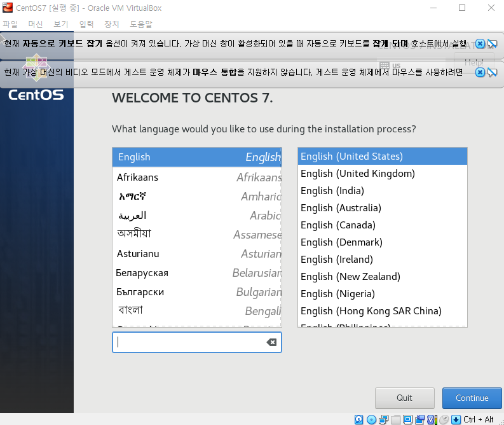The image size is (504, 425).
Task: Select the Arabic language row
Action: point(197,215)
